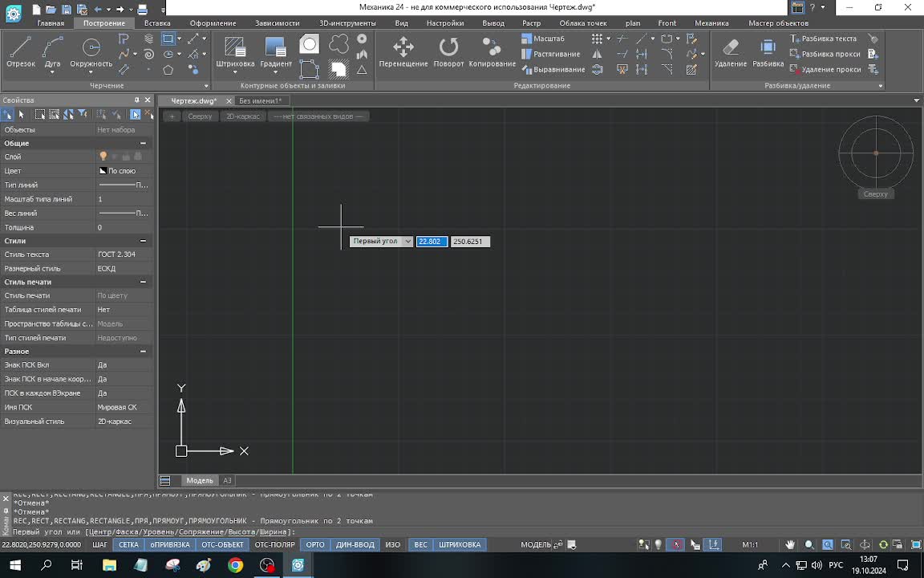Image resolution: width=924 pixels, height=578 pixels.
Task: Open the rectangle tool dropdown arrow
Action: pos(179,39)
